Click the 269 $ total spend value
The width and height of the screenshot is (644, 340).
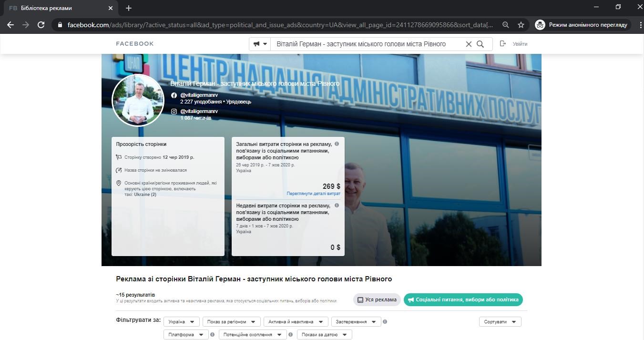331,186
